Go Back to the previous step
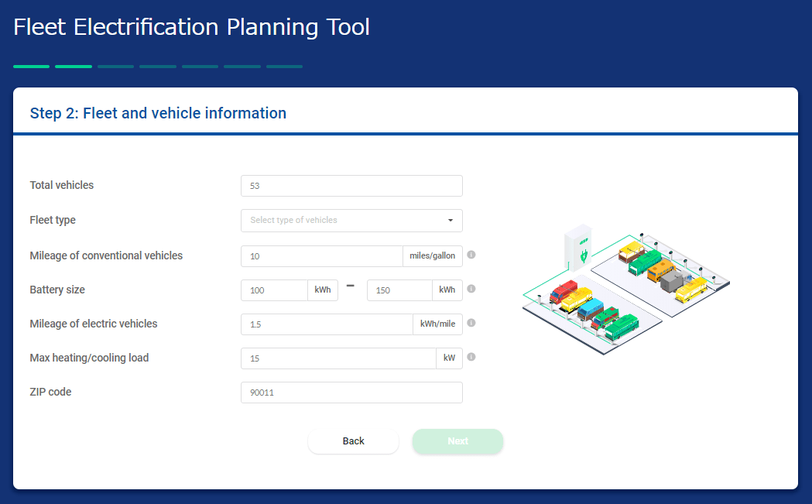 point(353,441)
